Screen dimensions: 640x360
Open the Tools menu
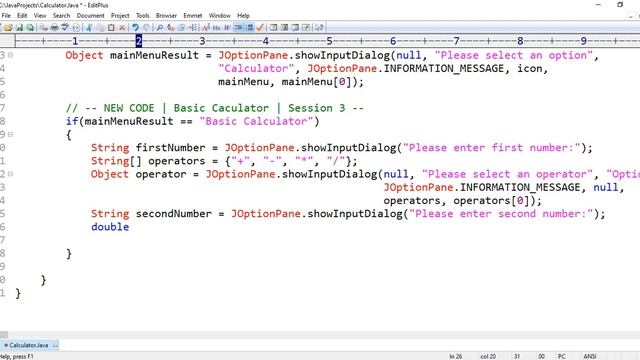pyautogui.click(x=142, y=16)
